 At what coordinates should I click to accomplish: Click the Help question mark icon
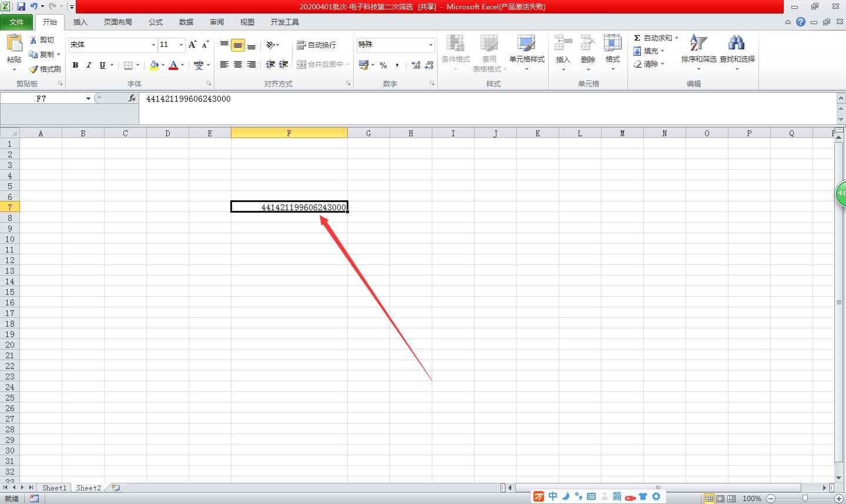coord(801,22)
